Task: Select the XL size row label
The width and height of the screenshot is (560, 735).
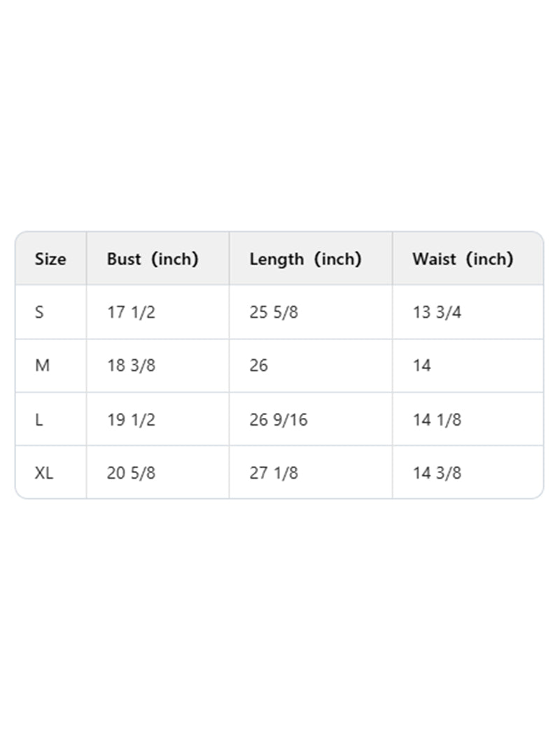Action: (x=44, y=473)
